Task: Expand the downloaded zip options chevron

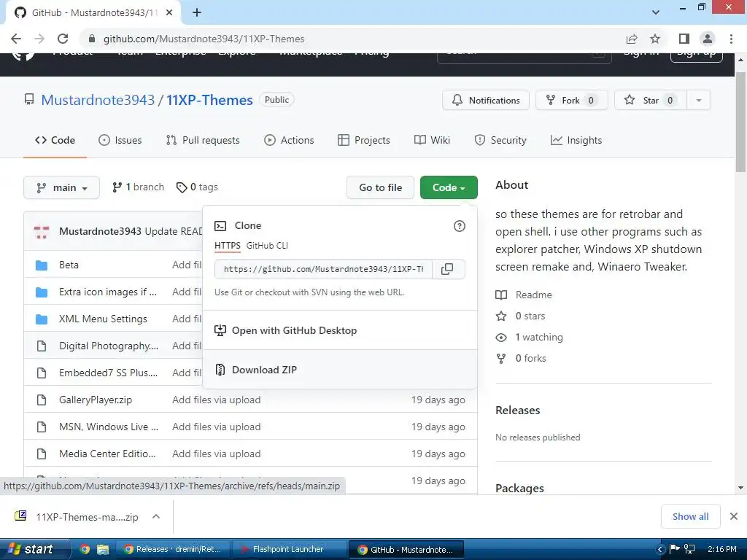Action: tap(156, 517)
